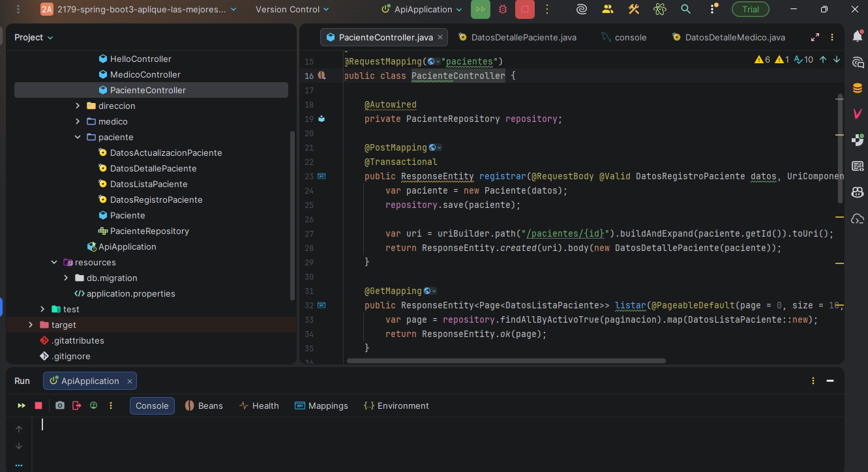Open the Mappings tab in Run panel
The height and width of the screenshot is (472, 868).
click(321, 406)
